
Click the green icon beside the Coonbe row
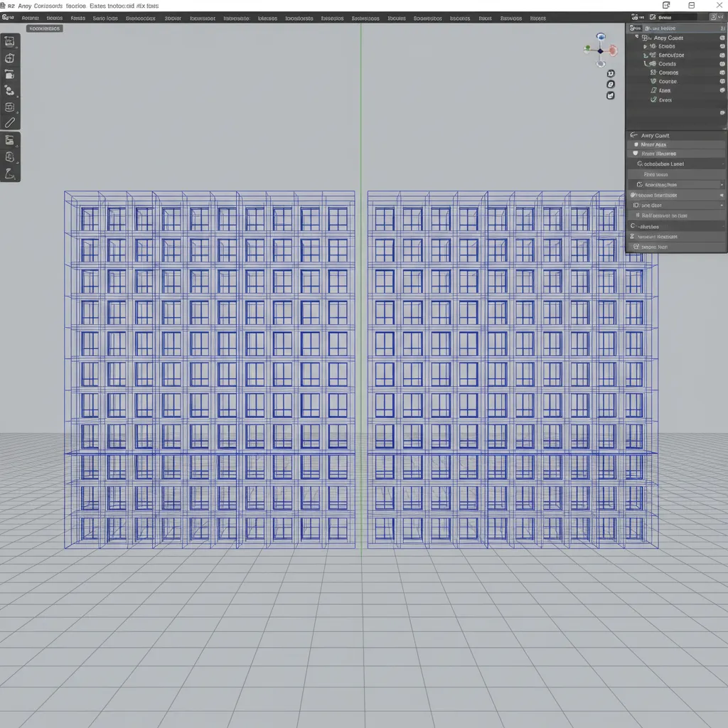(x=653, y=81)
